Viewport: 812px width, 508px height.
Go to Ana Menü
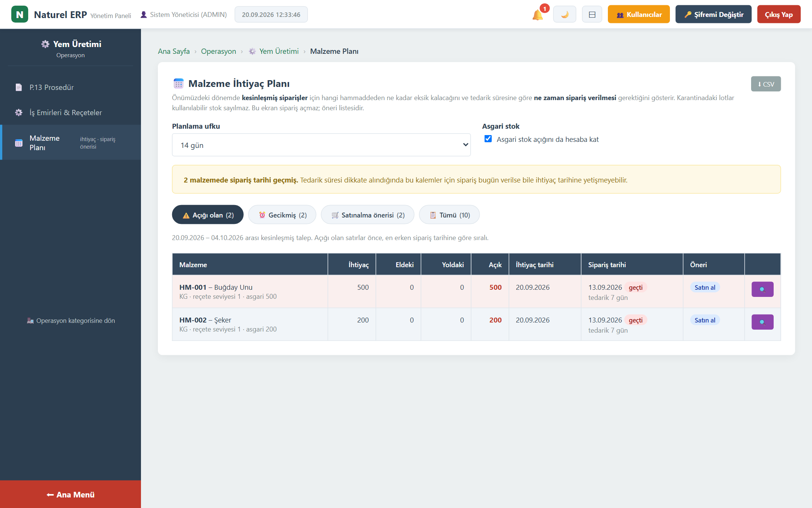coord(71,494)
